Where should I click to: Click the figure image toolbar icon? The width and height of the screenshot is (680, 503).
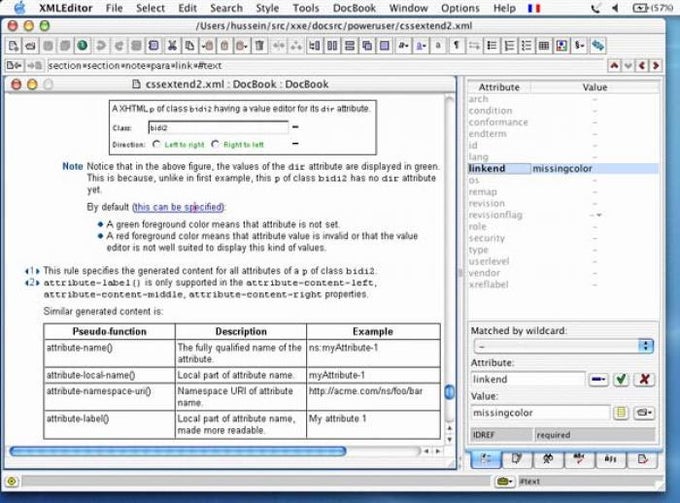(562, 46)
